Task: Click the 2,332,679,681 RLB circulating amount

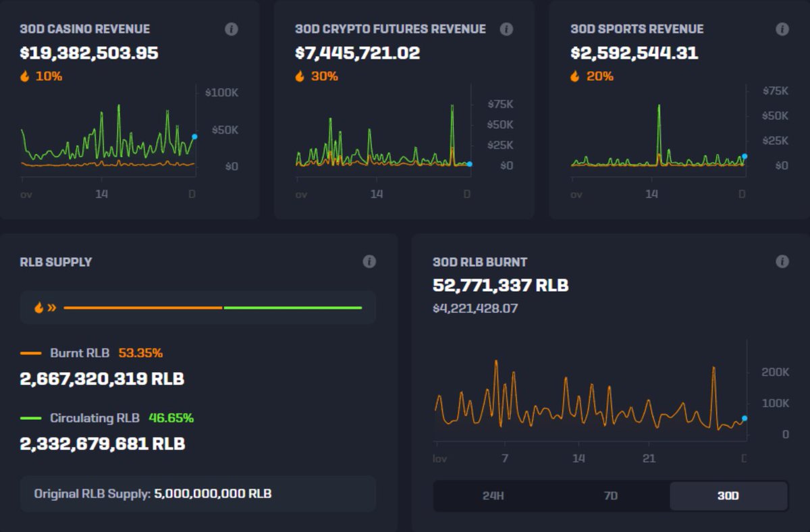Action: pos(103,444)
